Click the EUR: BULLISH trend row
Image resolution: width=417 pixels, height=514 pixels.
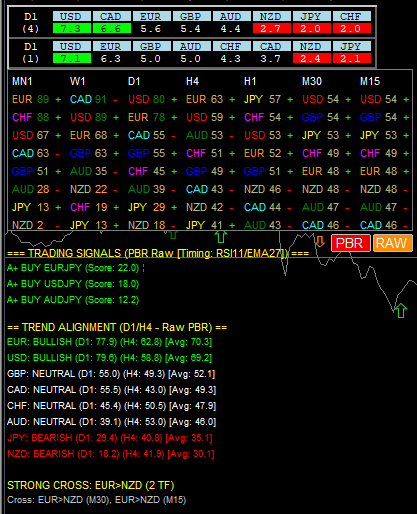tap(109, 342)
